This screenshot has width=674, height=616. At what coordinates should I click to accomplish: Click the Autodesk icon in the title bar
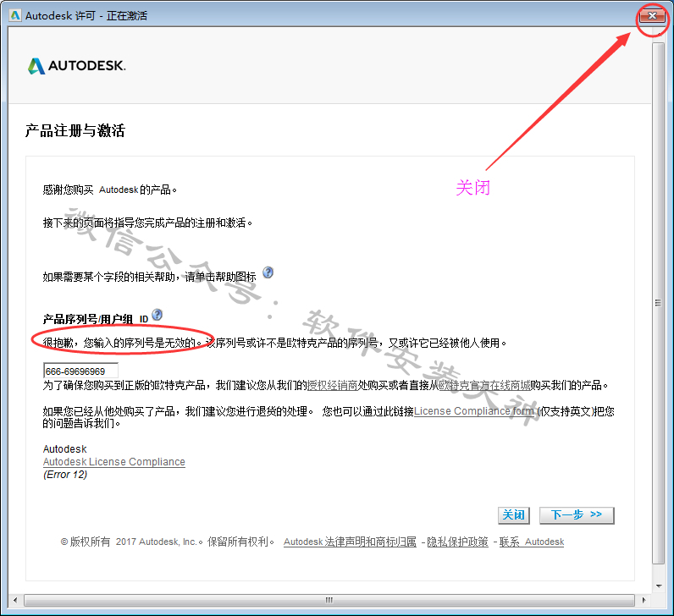pos(15,15)
